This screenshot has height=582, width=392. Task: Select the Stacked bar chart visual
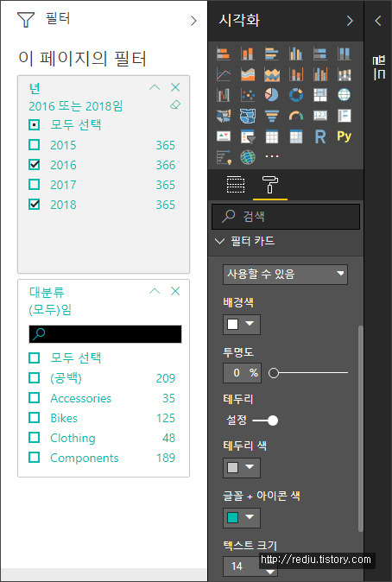(224, 54)
